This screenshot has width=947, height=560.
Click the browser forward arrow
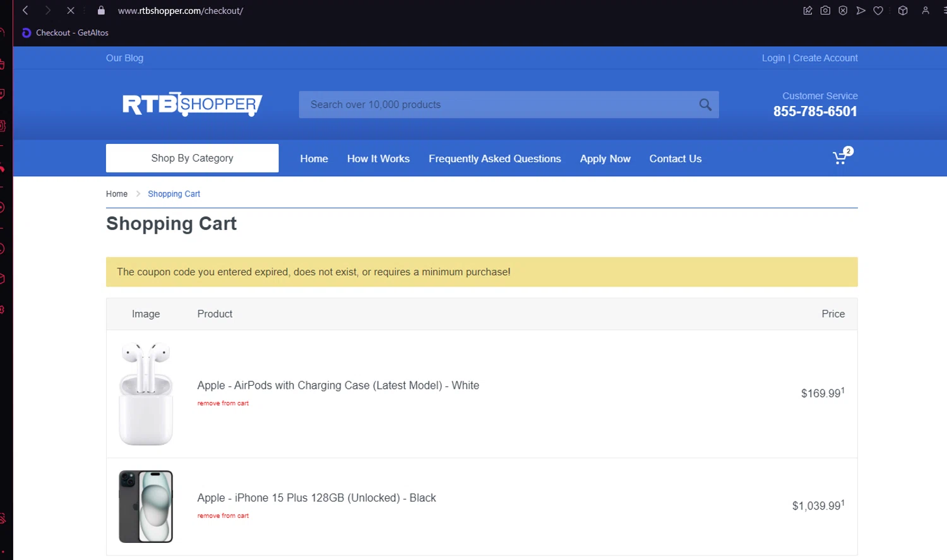(48, 10)
